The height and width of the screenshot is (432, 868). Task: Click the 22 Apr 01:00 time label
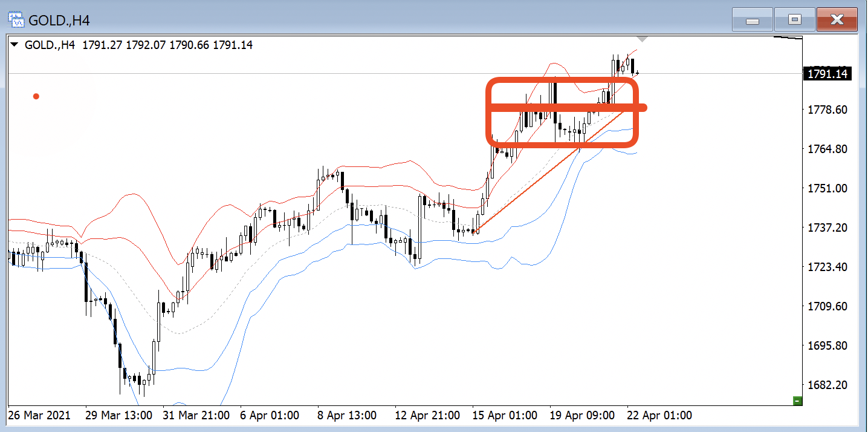(x=660, y=416)
